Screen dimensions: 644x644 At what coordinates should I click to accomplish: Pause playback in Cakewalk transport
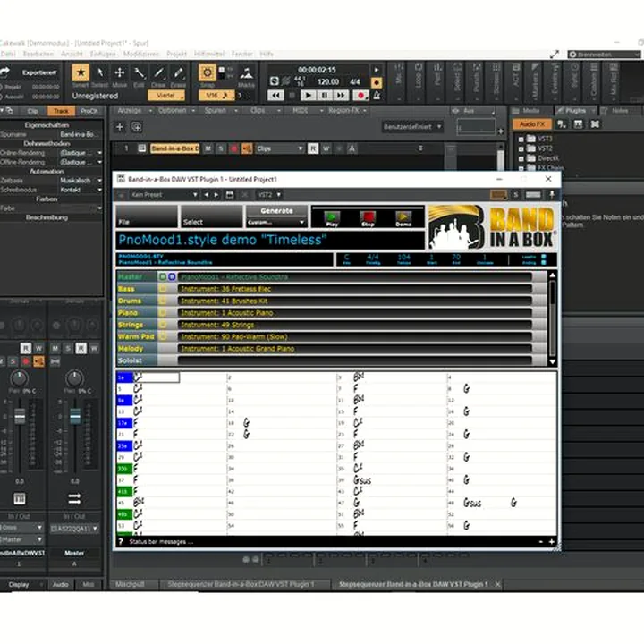coord(324,96)
